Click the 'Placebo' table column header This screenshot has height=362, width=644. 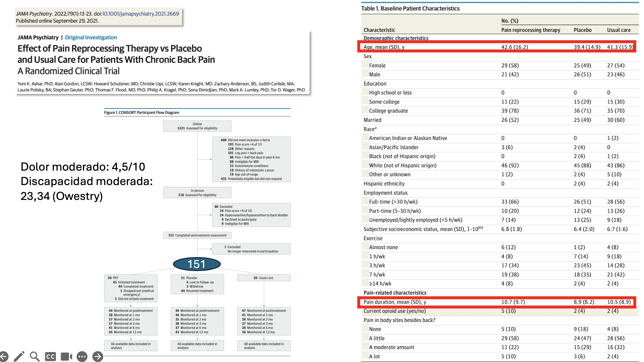pos(582,30)
